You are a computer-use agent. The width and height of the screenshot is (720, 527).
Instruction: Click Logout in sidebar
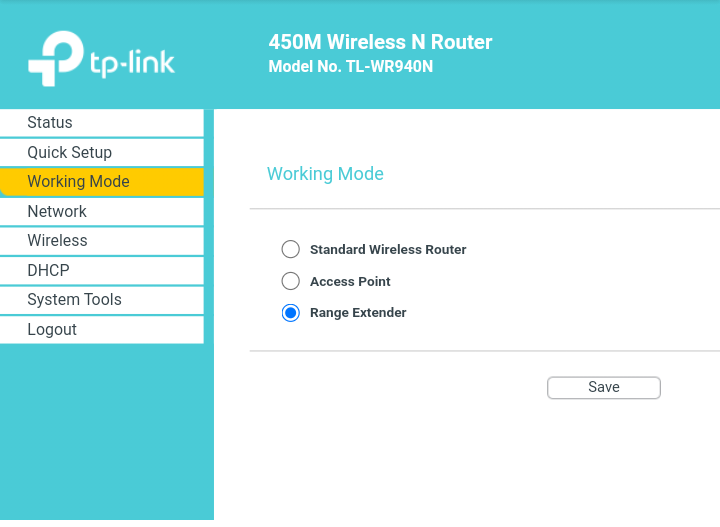[101, 330]
